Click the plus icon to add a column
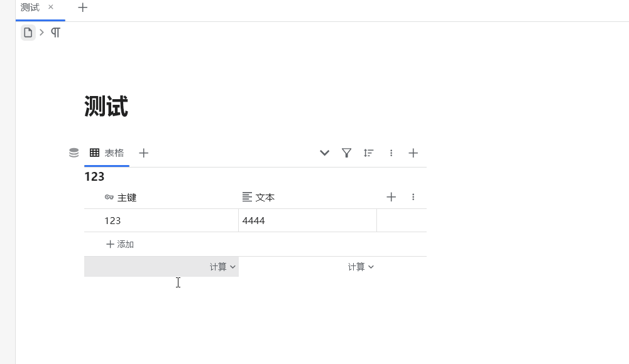The height and width of the screenshot is (364, 629). [x=391, y=196]
